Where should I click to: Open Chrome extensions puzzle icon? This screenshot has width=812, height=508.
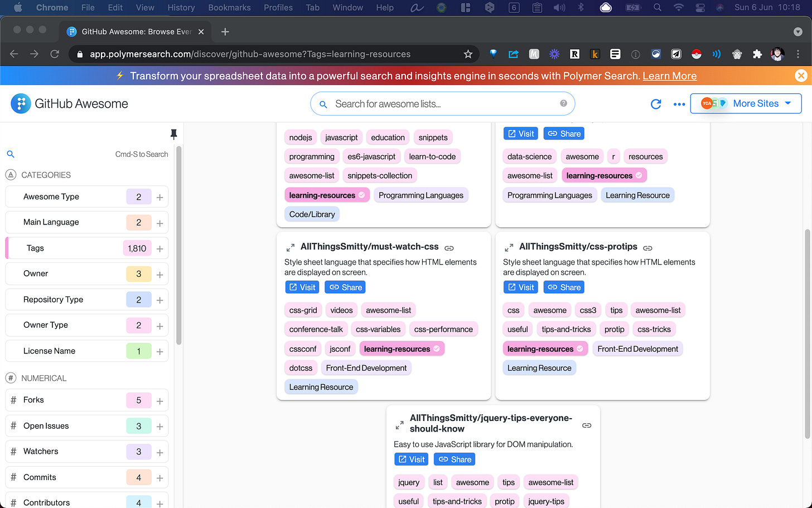coord(757,54)
